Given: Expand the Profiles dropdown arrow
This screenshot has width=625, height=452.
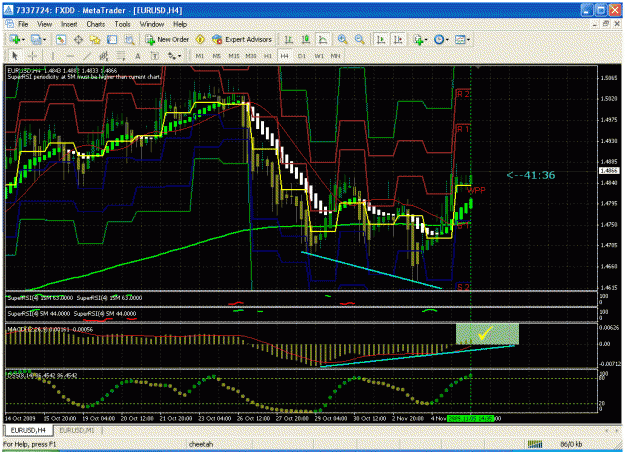Looking at the screenshot, I should coord(44,40).
